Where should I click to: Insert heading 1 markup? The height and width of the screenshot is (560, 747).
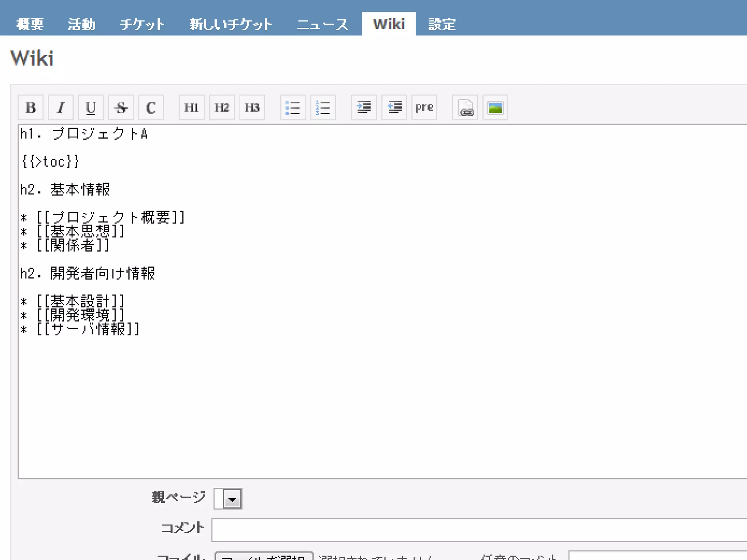(x=191, y=108)
